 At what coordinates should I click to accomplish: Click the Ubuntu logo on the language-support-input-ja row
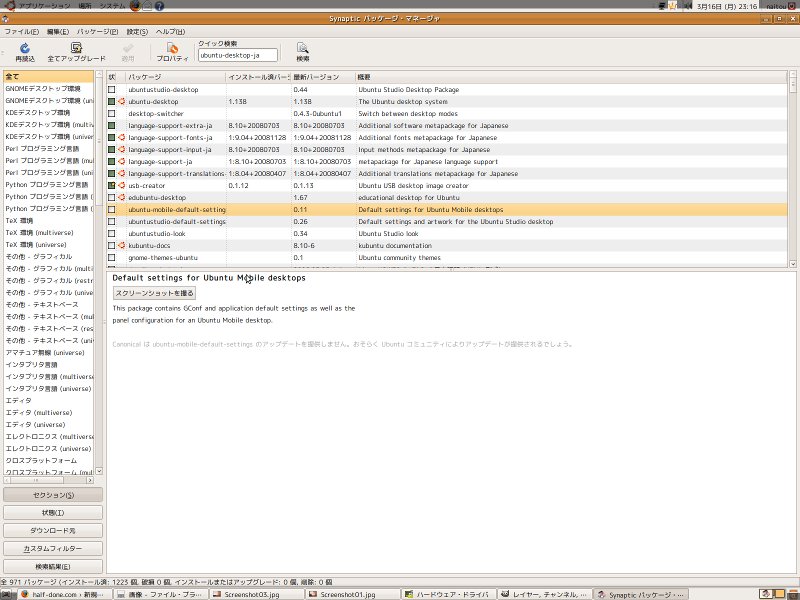point(121,149)
